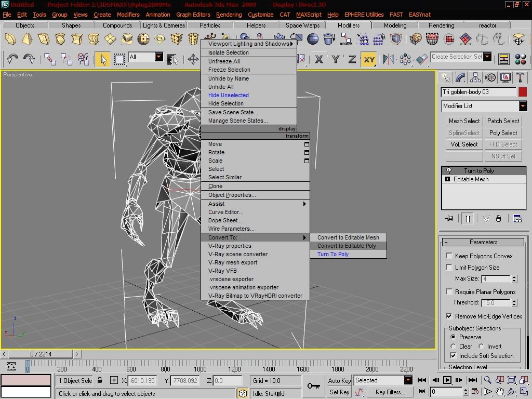Open the Display command panel tab
This screenshot has height=399, width=532.
click(505, 78)
